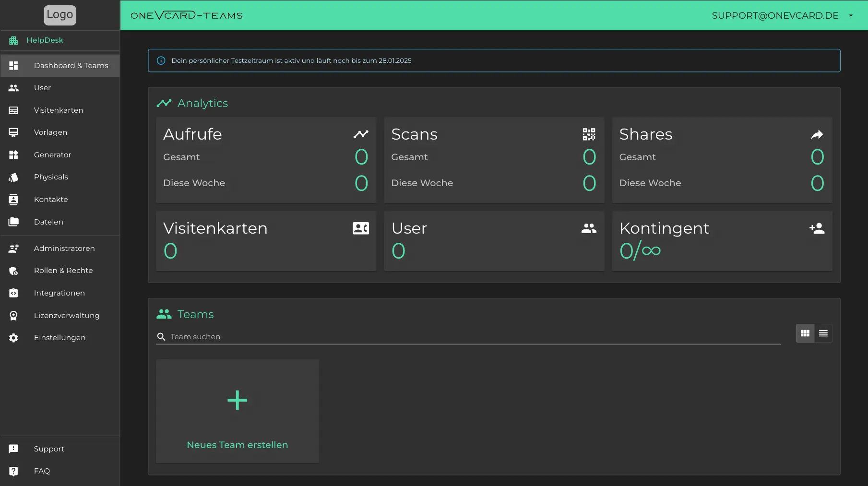
Task: Focus the Team suchen search field
Action: click(x=468, y=337)
